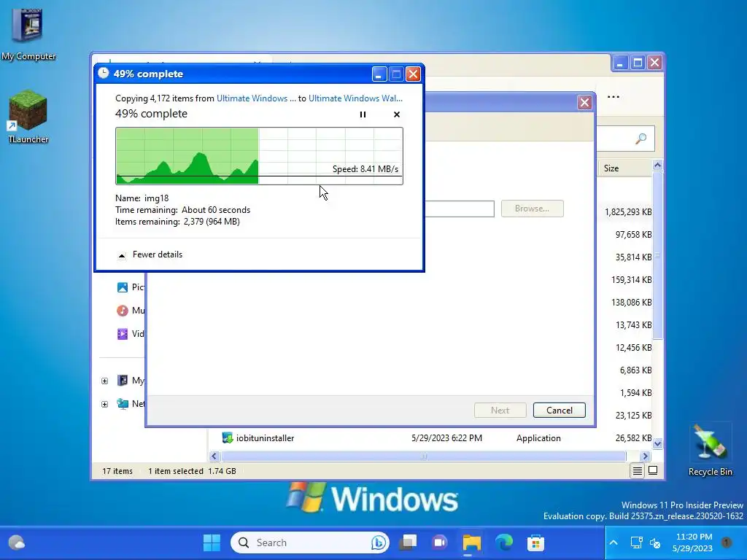The image size is (747, 560).
Task: Open File Explorer on the taskbar
Action: tap(472, 542)
